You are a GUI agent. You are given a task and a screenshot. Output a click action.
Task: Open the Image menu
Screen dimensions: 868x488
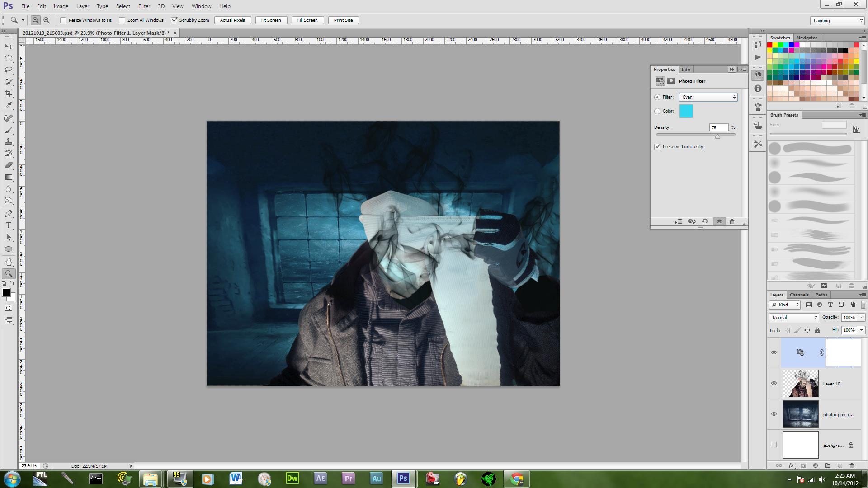click(61, 6)
